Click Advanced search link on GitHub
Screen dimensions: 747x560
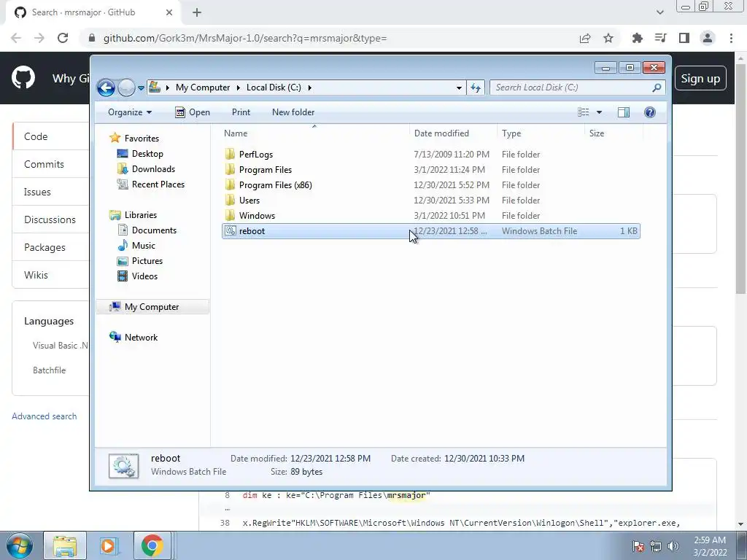pos(44,416)
